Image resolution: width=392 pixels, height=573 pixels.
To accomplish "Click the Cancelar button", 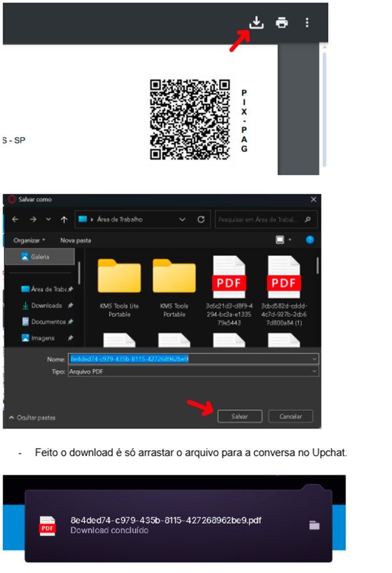I will point(290,416).
